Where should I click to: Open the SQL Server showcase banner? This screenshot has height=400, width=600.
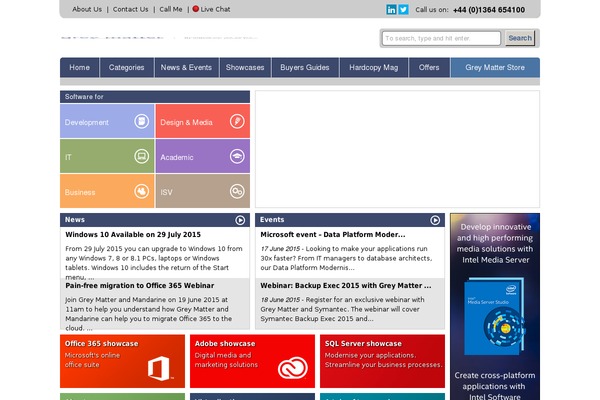click(x=383, y=361)
